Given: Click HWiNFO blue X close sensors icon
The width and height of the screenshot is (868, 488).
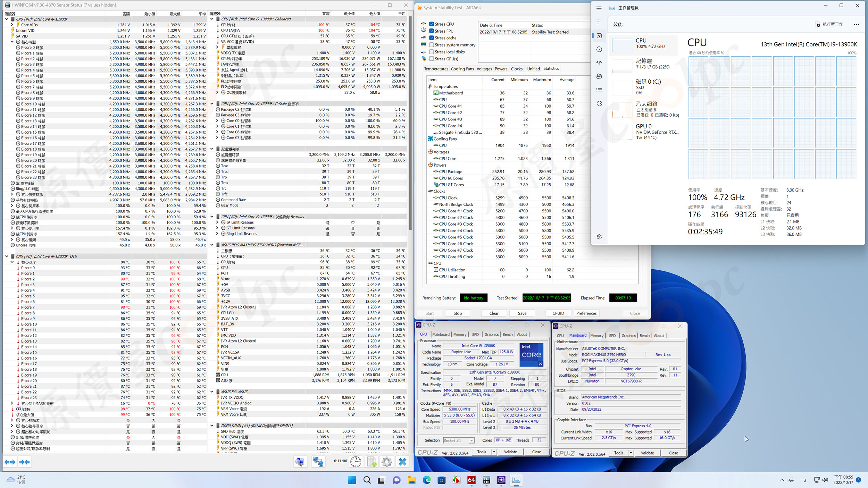Looking at the screenshot, I should click(x=402, y=462).
